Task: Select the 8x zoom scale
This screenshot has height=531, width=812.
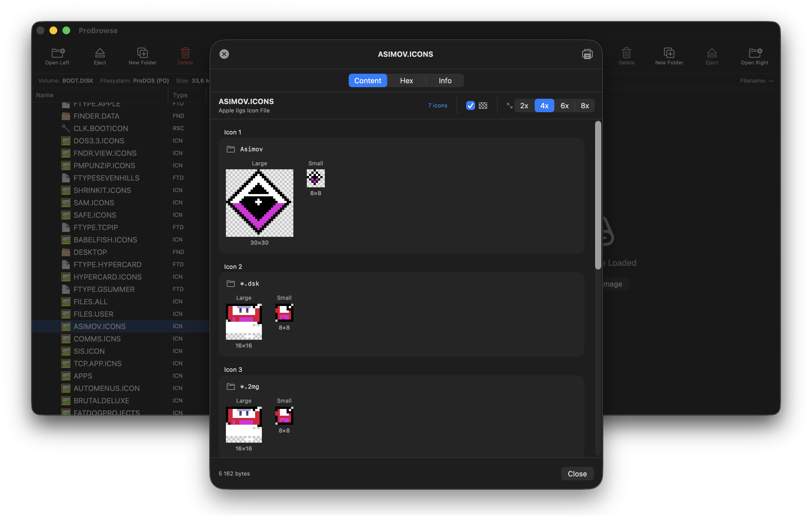Action: click(x=585, y=105)
